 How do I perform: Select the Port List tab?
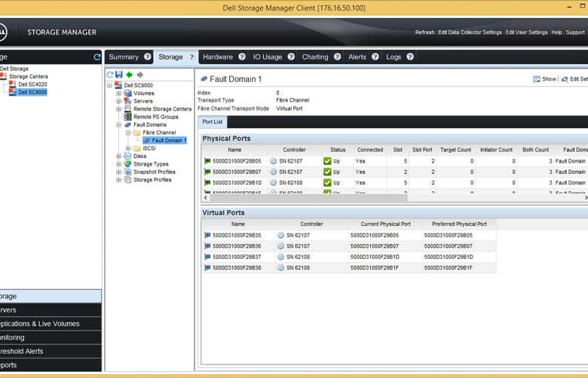pos(213,122)
